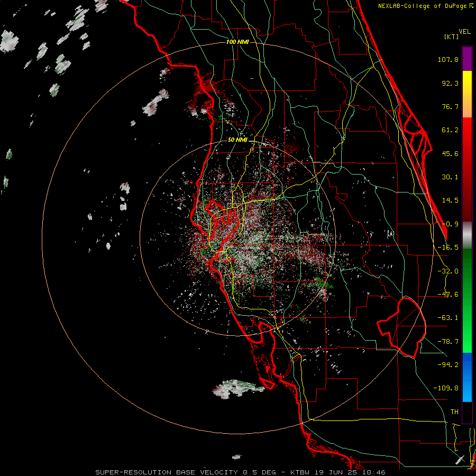Click the 107.8 velocity scale value
The width and height of the screenshot is (476, 476).
coord(448,59)
